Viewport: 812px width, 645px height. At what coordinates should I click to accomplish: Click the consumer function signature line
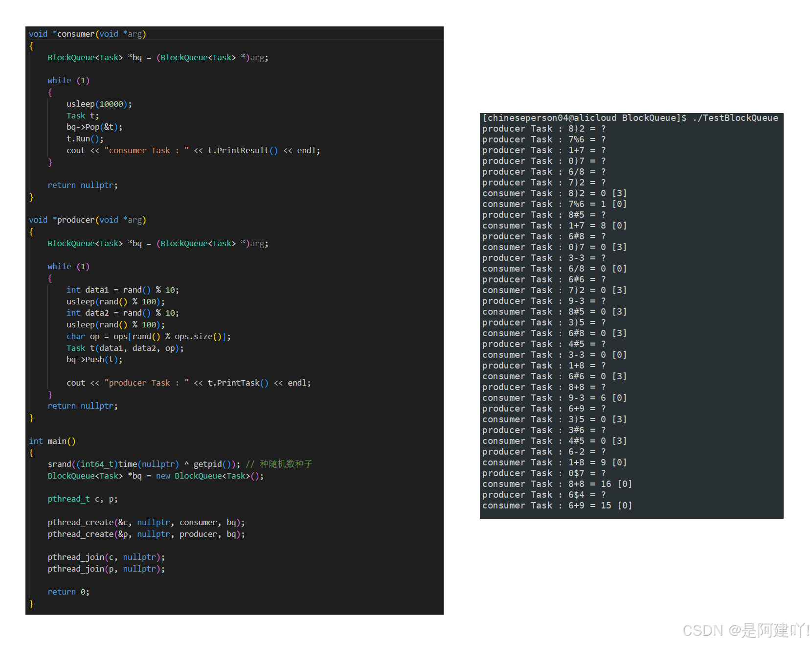click(87, 34)
